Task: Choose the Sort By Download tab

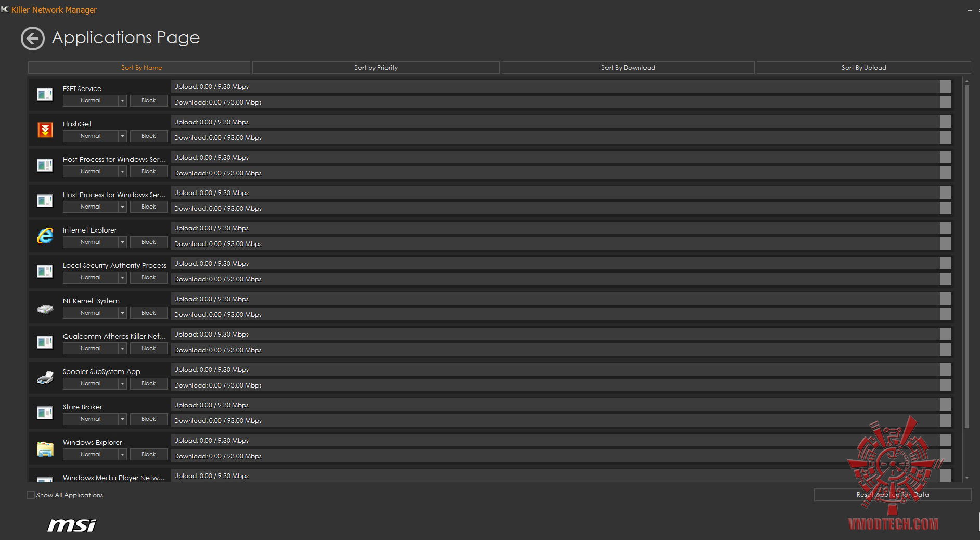Action: [628, 68]
